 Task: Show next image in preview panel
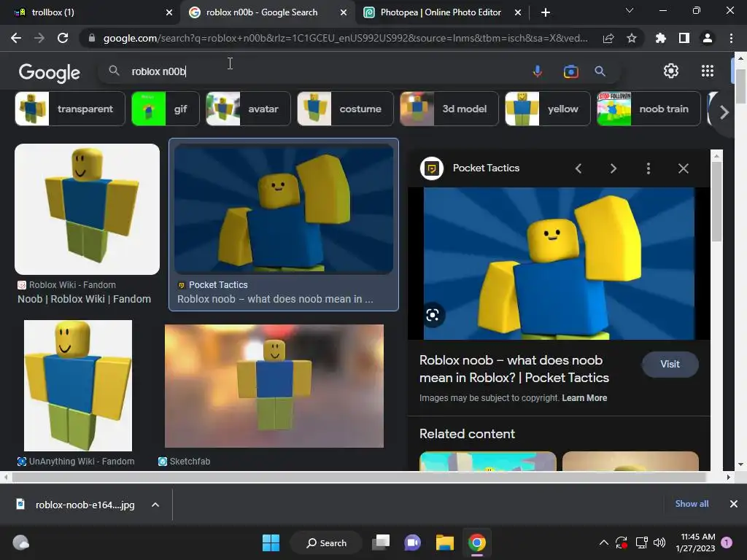[613, 168]
